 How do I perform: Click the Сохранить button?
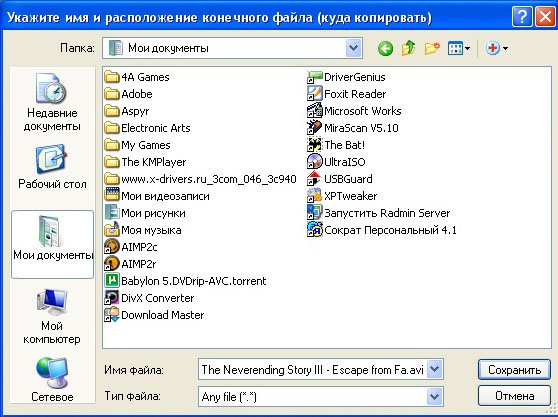click(514, 370)
